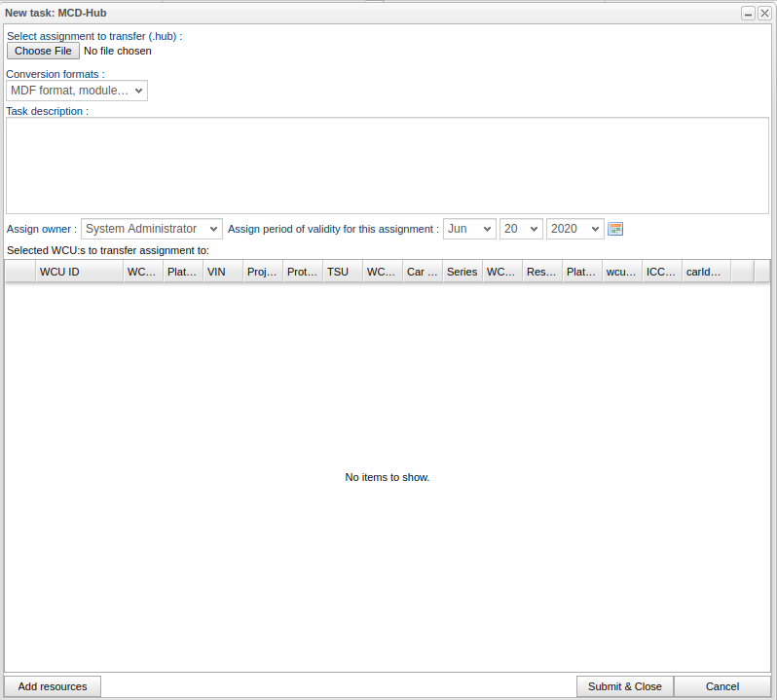
Task: Sort by the WCU ID column header
Action: click(79, 272)
